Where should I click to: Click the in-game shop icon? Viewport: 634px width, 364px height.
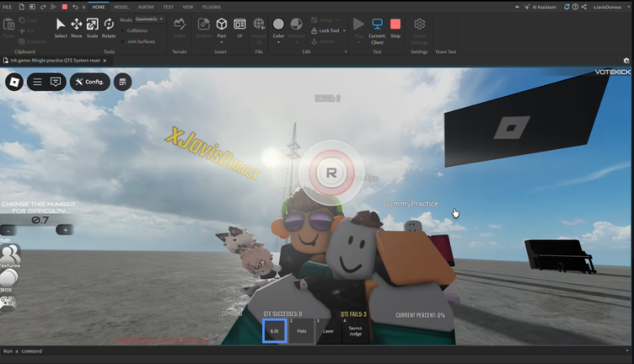coord(122,82)
